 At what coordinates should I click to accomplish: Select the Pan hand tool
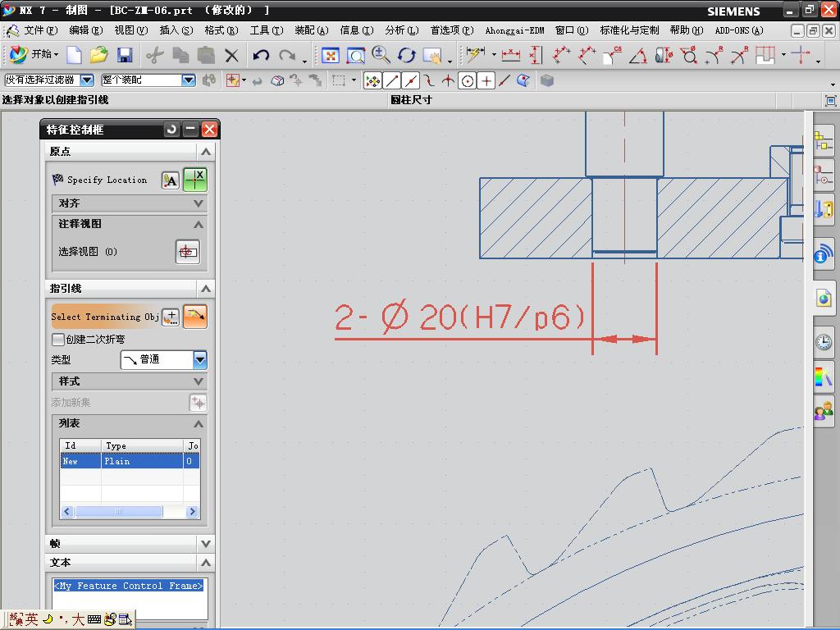[x=431, y=55]
